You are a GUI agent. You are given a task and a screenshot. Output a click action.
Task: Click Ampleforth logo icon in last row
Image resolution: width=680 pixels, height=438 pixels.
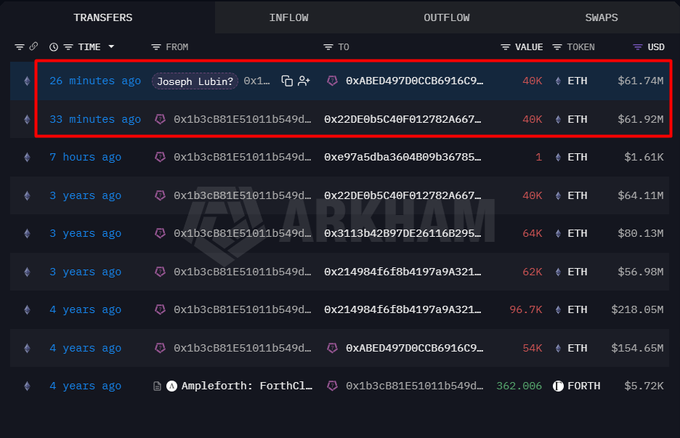coord(172,386)
